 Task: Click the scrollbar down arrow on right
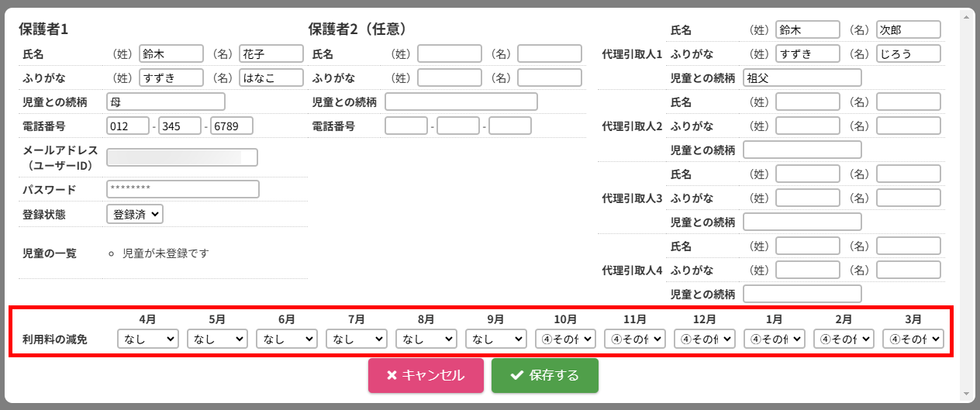coord(967,393)
